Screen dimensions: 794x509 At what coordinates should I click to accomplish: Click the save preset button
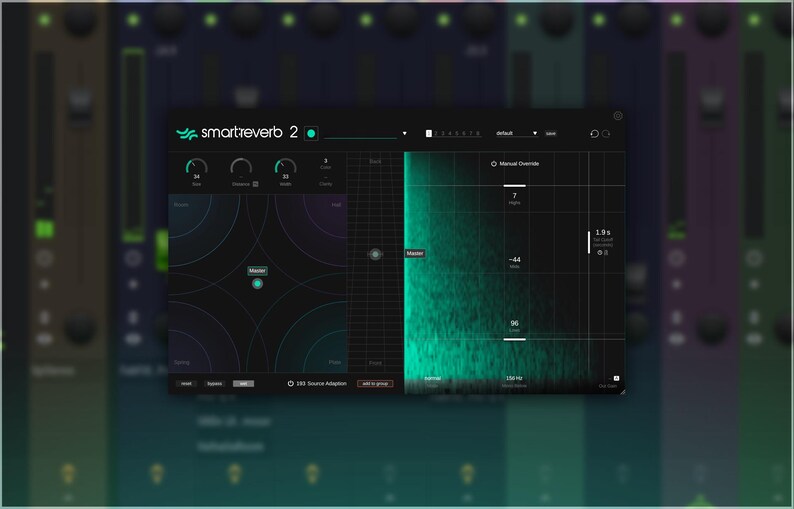pos(550,134)
